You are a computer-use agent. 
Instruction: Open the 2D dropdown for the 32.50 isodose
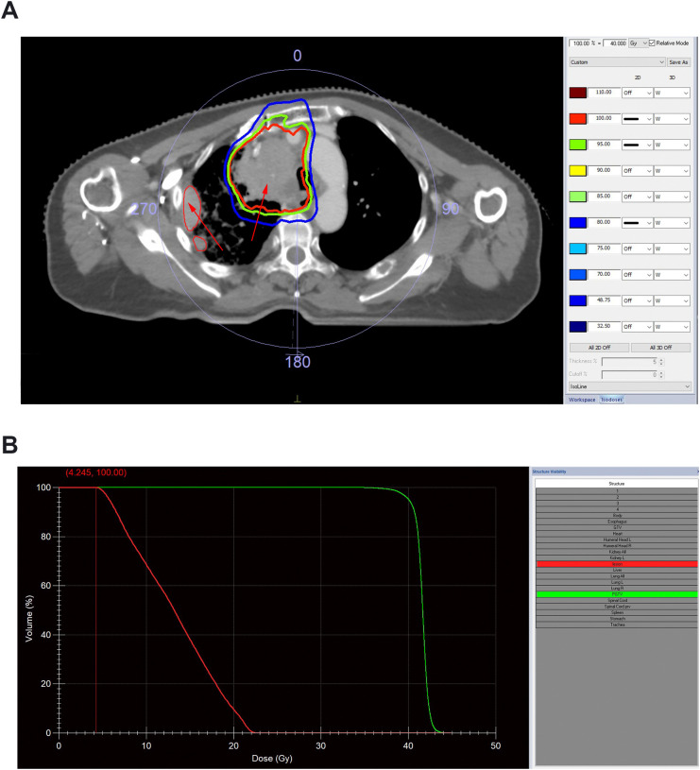(x=637, y=327)
